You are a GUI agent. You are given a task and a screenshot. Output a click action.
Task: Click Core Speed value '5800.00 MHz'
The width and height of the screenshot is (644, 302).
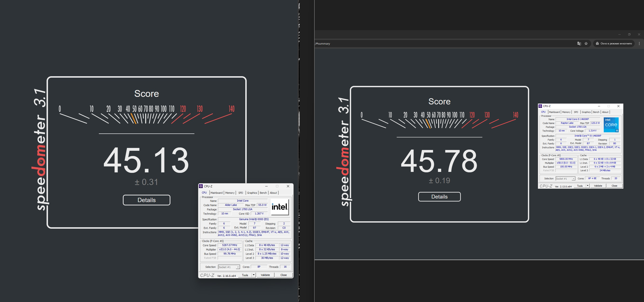566,159
